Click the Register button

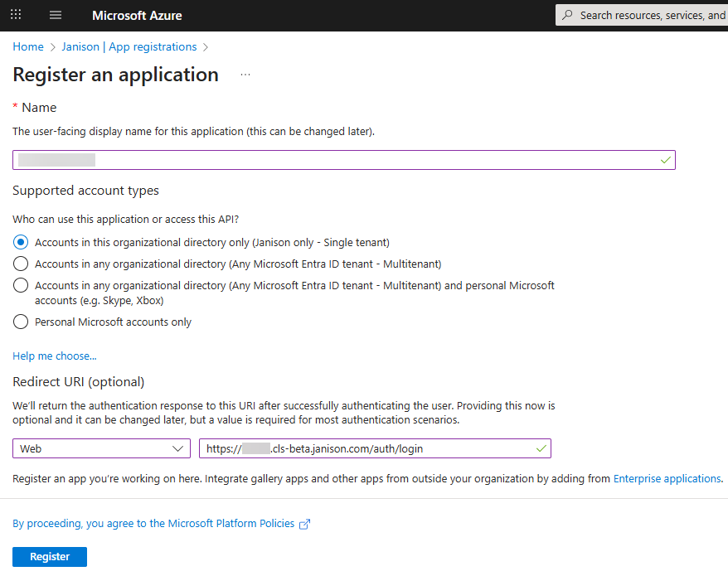pos(50,557)
